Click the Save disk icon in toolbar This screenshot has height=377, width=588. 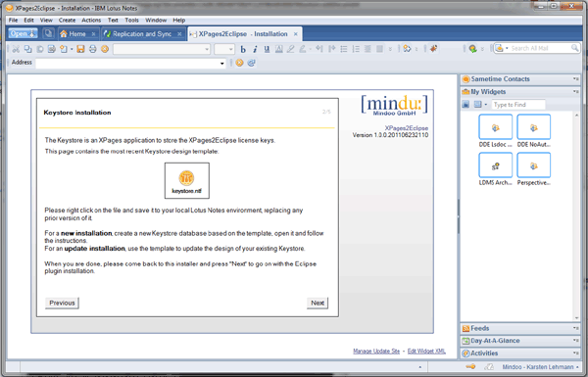point(80,49)
